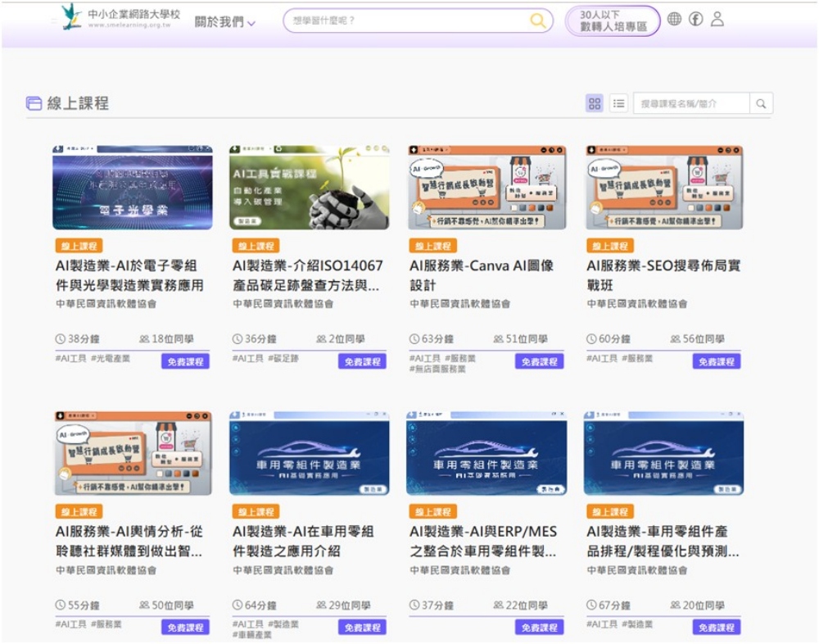Toggle the highlighted grid layout off
This screenshot has height=644, width=819.
click(594, 103)
